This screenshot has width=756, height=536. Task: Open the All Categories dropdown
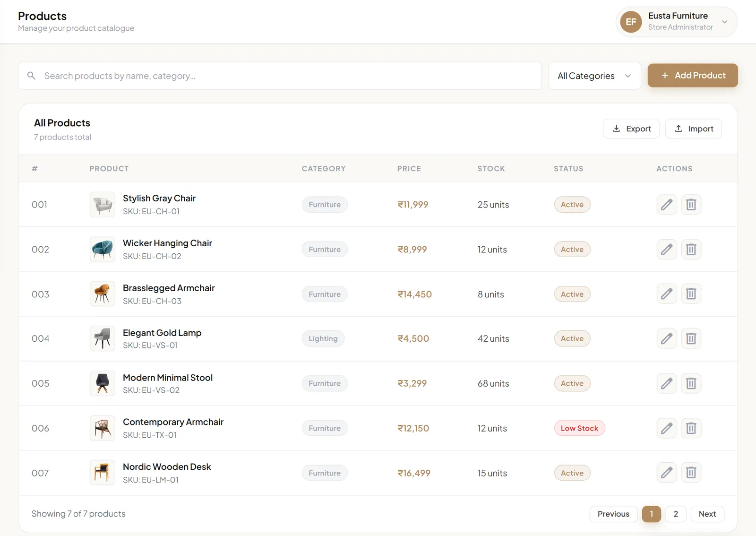click(594, 76)
